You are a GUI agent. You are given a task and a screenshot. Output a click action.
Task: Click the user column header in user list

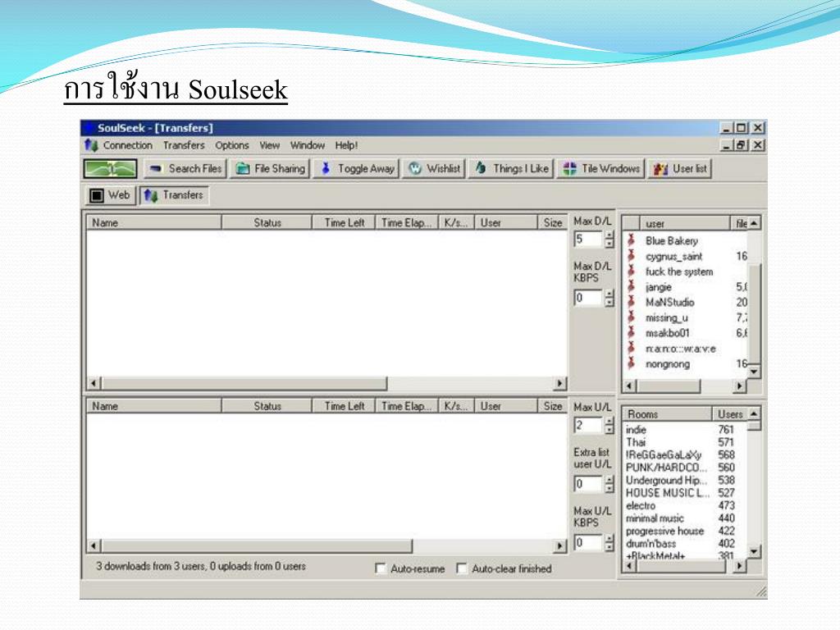685,223
